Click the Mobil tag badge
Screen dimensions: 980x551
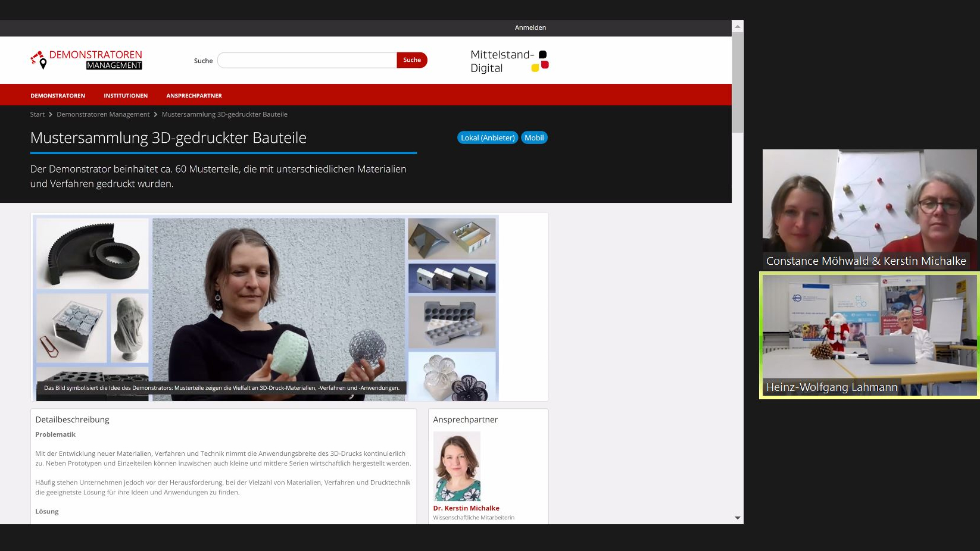(x=534, y=137)
